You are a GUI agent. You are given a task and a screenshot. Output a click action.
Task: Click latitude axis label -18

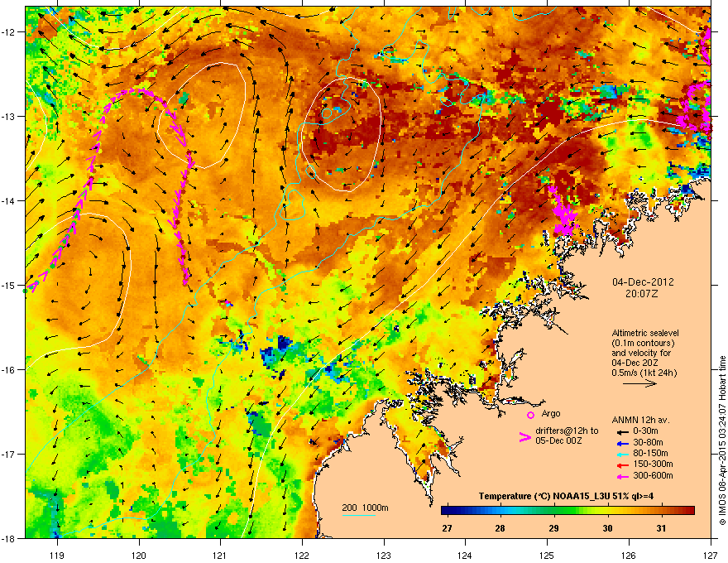tap(8, 538)
